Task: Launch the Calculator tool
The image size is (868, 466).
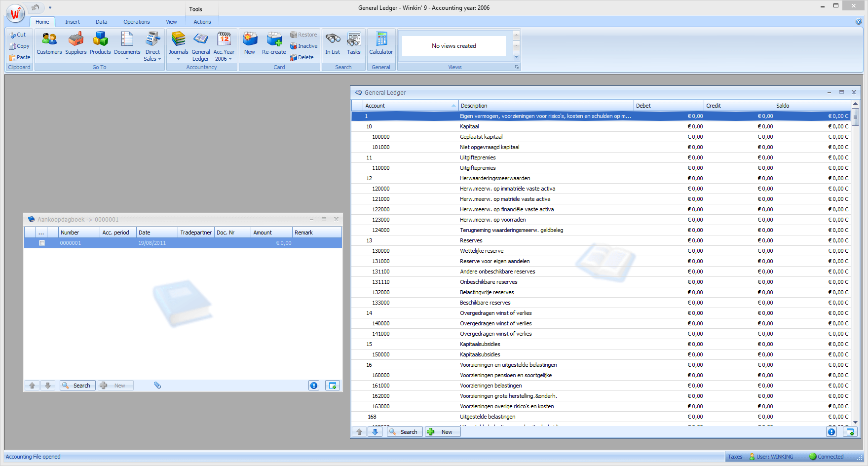Action: tap(381, 39)
